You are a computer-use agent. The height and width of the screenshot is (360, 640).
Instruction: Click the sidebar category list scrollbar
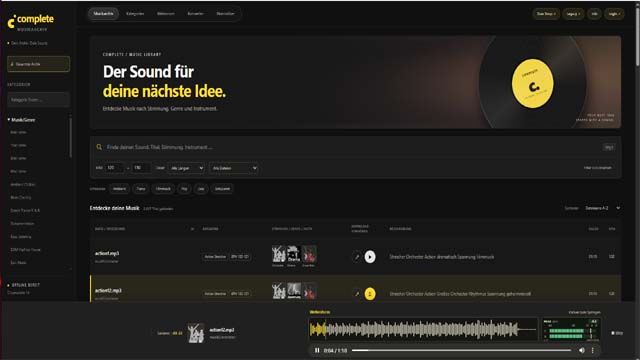pyautogui.click(x=71, y=137)
